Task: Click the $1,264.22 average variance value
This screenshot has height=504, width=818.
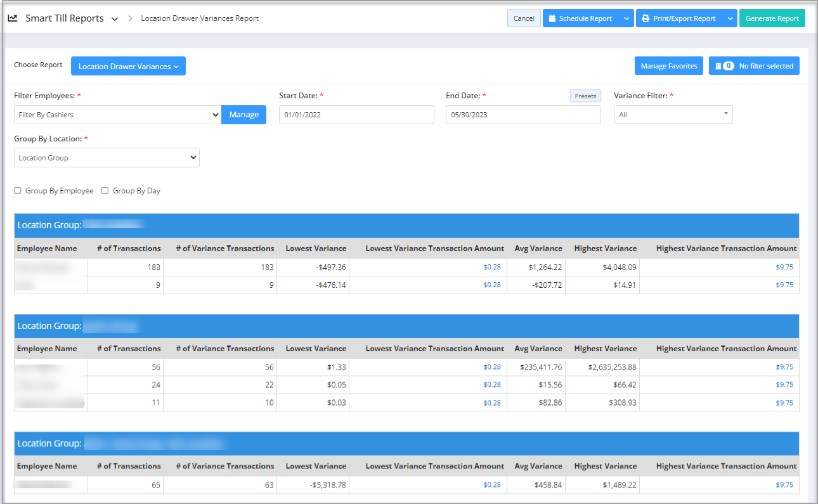Action: click(x=545, y=267)
